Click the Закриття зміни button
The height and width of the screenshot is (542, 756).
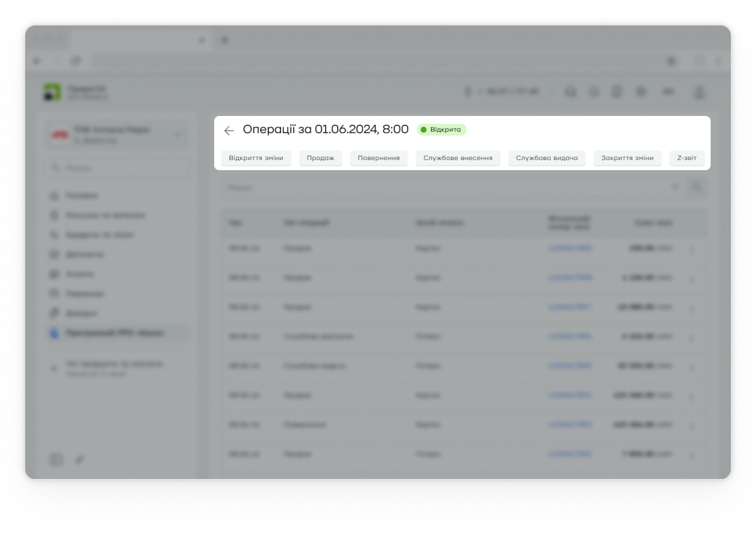pyautogui.click(x=627, y=158)
